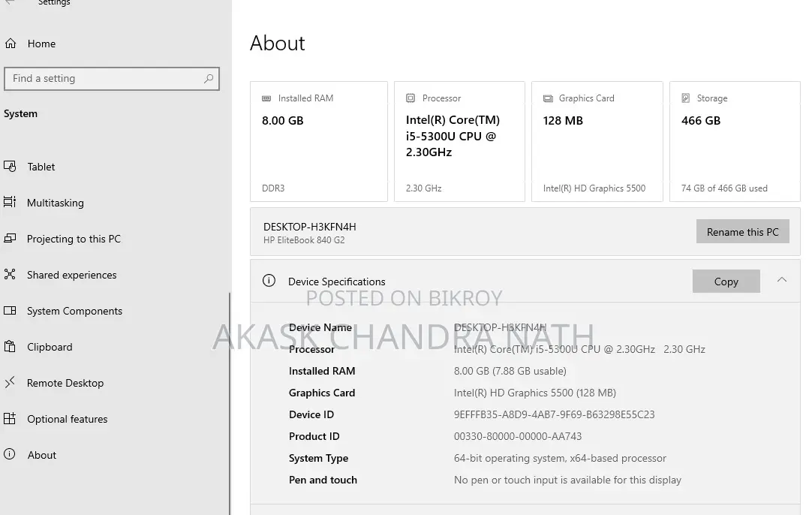Click the System heading in sidebar
Viewport: 812px width, 515px height.
click(x=21, y=113)
